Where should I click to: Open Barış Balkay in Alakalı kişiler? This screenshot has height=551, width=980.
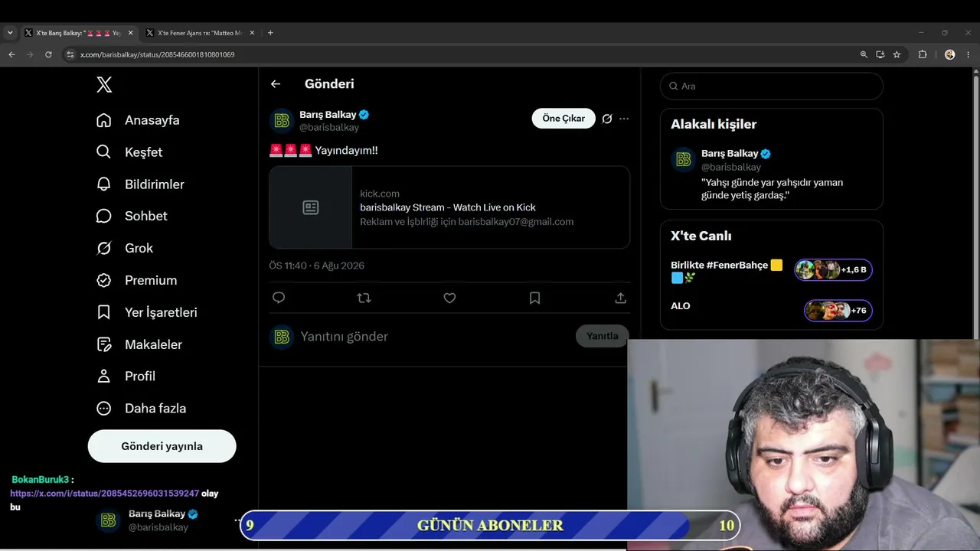772,174
